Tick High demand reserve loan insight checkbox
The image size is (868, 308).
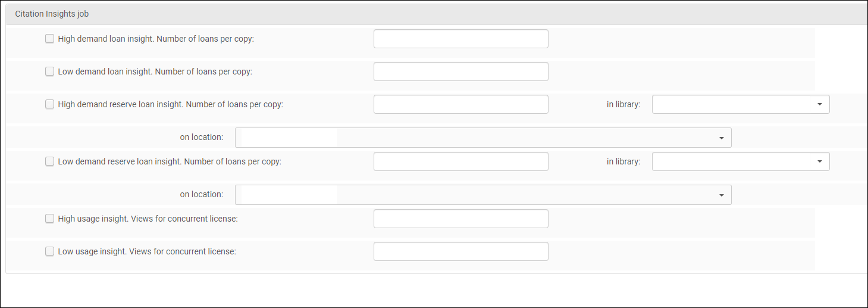(x=50, y=104)
